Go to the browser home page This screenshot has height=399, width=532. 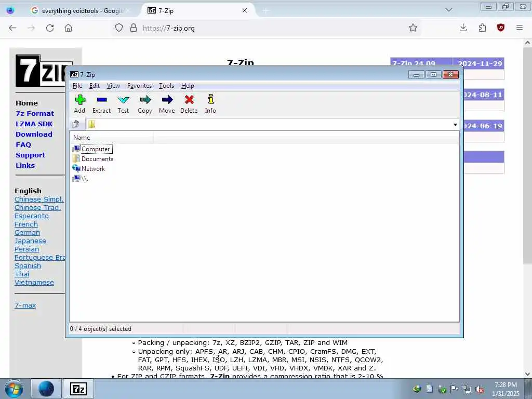point(68,28)
